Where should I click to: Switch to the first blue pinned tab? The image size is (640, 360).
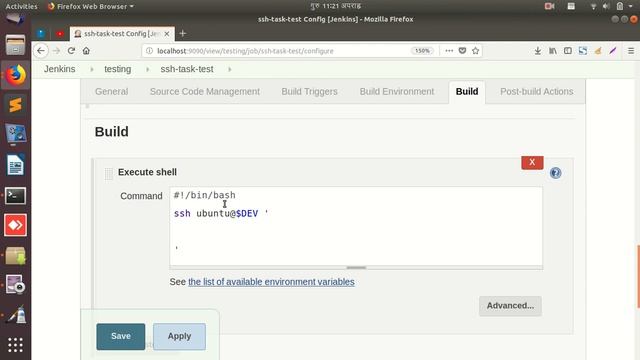(x=41, y=34)
